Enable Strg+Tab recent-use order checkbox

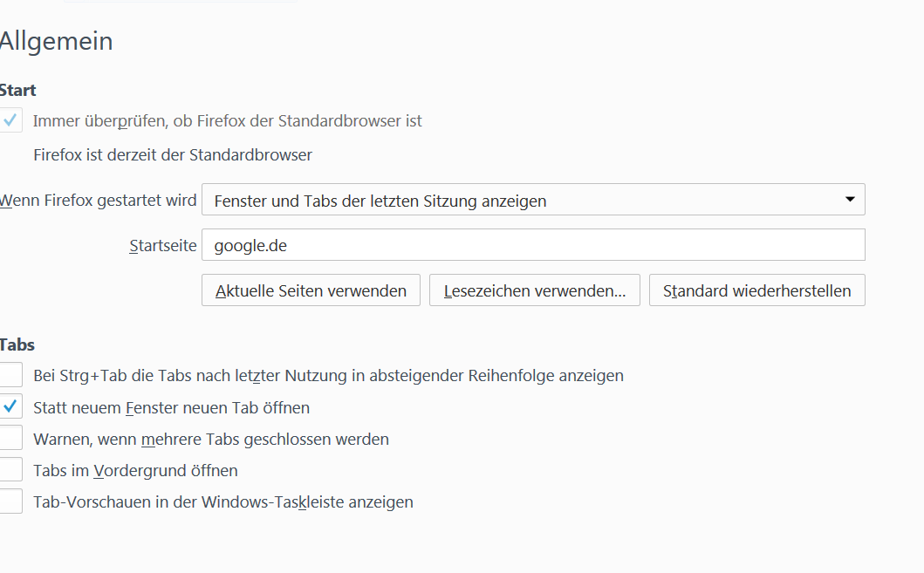pyautogui.click(x=10, y=375)
